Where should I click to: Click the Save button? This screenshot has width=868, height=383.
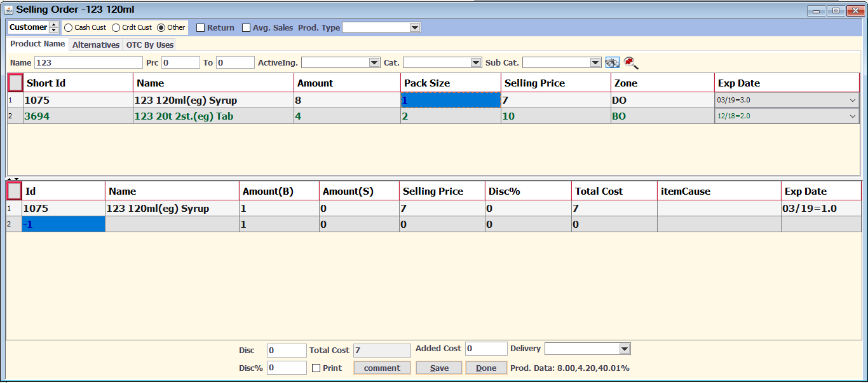point(439,368)
